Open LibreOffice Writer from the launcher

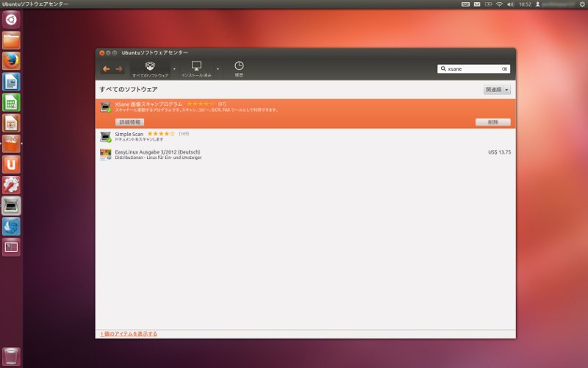(x=11, y=82)
